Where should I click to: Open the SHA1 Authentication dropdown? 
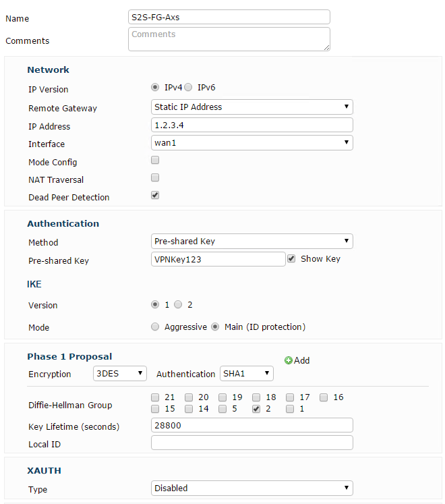pyautogui.click(x=247, y=374)
